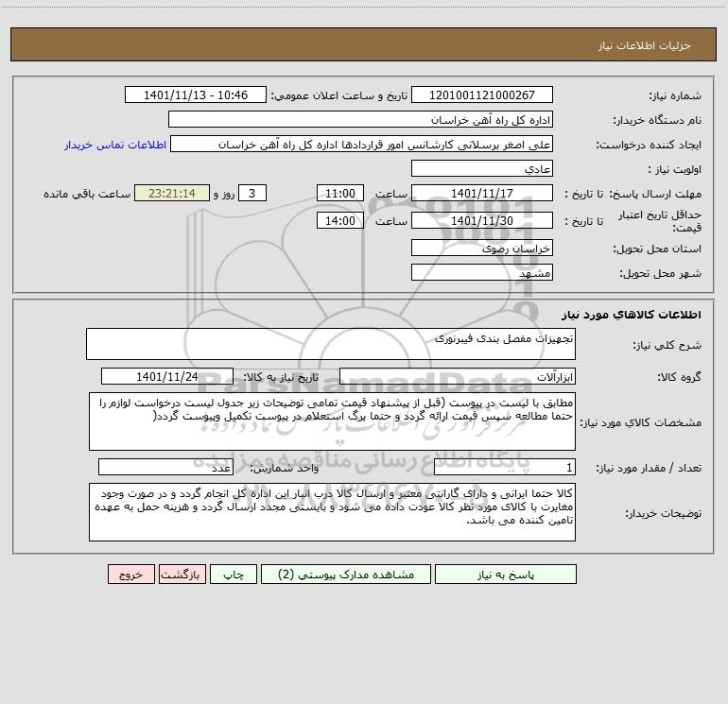Click the delivery province field خراسان رضوی

click(x=482, y=248)
